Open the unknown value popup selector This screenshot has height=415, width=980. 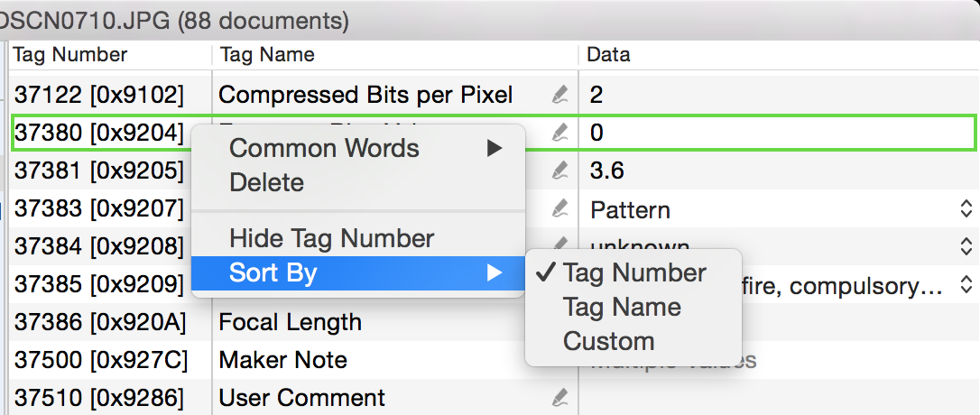(966, 247)
